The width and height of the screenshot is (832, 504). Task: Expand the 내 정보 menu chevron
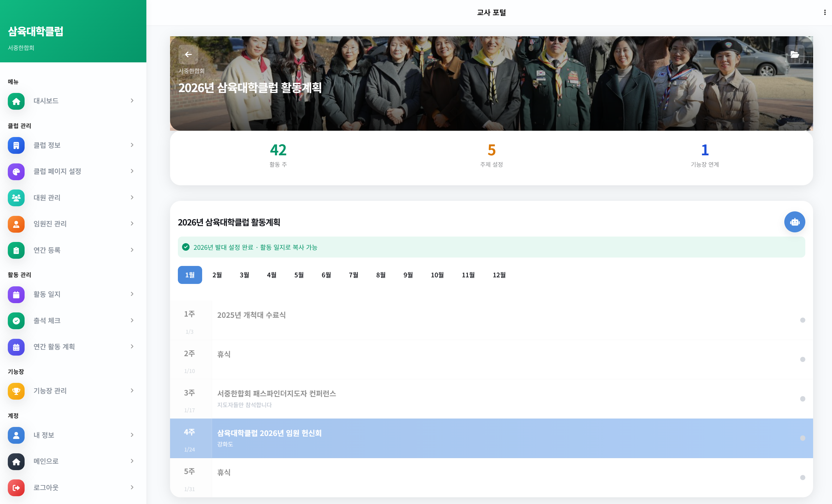coord(132,435)
